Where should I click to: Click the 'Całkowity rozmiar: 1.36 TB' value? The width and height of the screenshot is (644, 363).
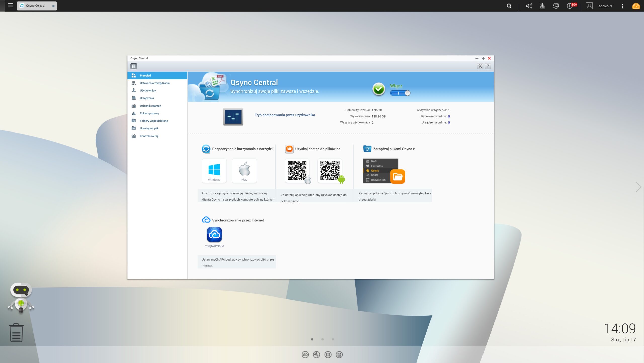pos(376,110)
